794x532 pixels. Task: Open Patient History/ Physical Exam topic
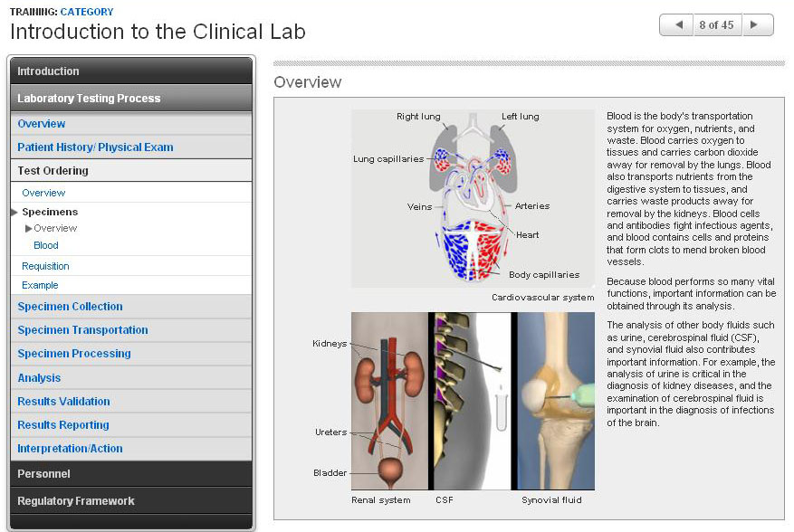pyautogui.click(x=95, y=147)
